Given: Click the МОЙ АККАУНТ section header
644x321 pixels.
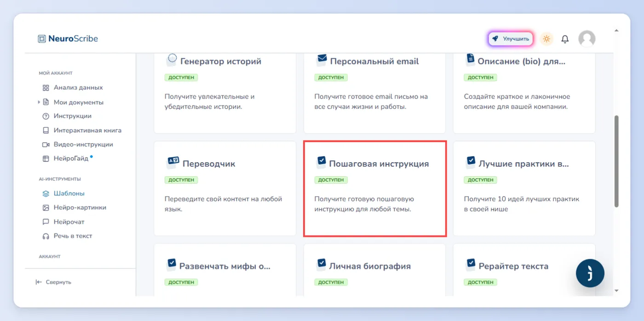Looking at the screenshot, I should pos(56,73).
